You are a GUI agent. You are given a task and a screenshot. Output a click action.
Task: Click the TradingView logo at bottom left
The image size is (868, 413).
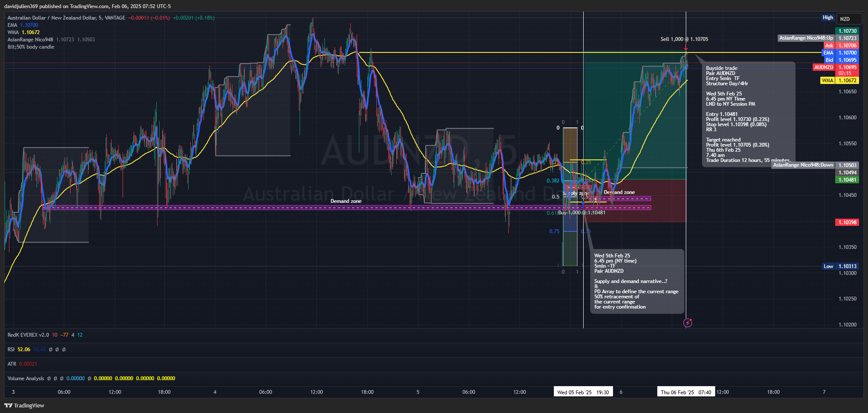24,405
